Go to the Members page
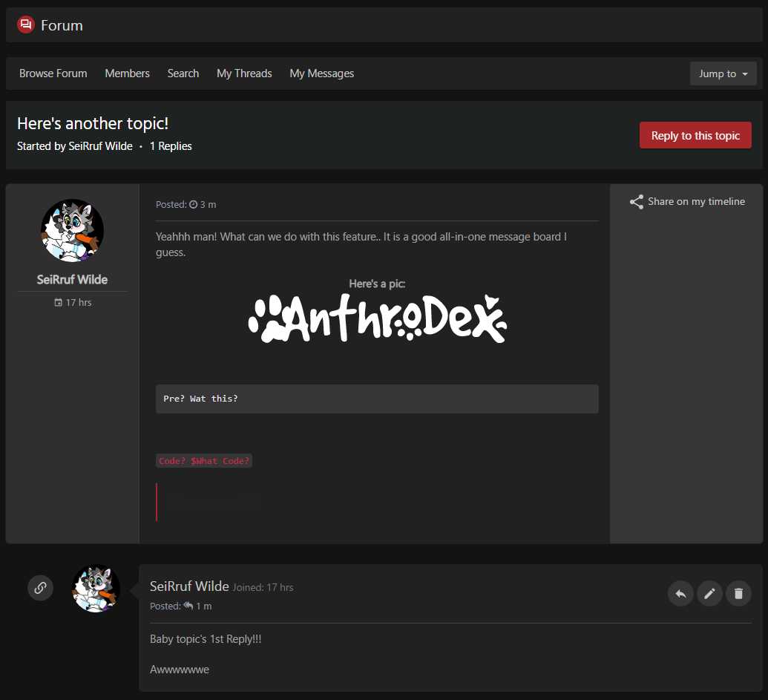This screenshot has width=768, height=700. (x=128, y=73)
